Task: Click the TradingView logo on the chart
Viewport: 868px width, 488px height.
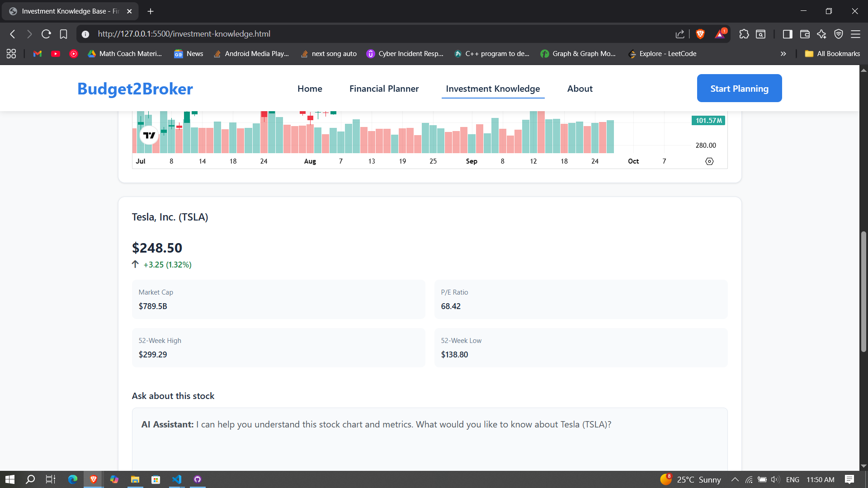Action: (149, 135)
